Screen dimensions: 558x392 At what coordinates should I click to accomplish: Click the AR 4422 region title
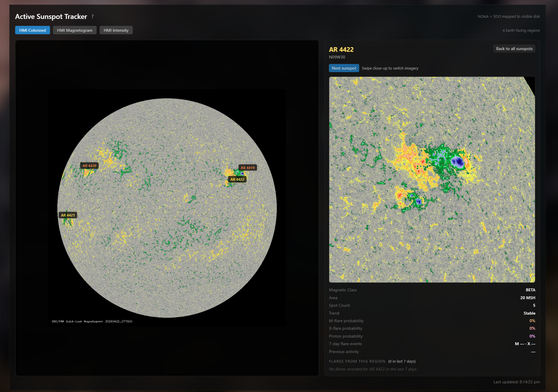tap(341, 49)
